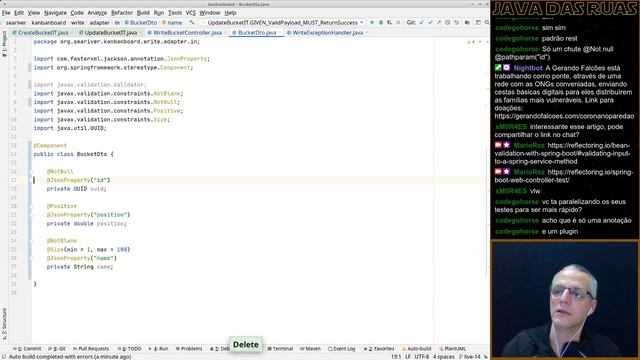Viewport: 640px width, 360px height.
Task: Close the WriteExceptionHandler.java tab
Action: [367, 32]
